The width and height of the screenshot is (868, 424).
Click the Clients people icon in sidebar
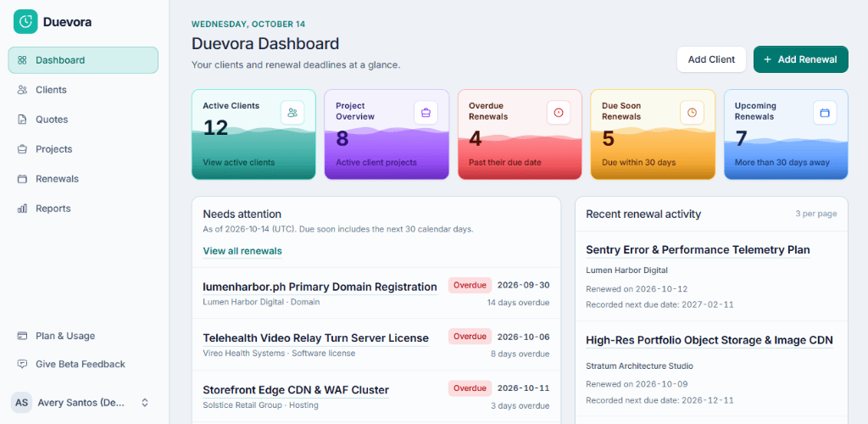point(22,90)
